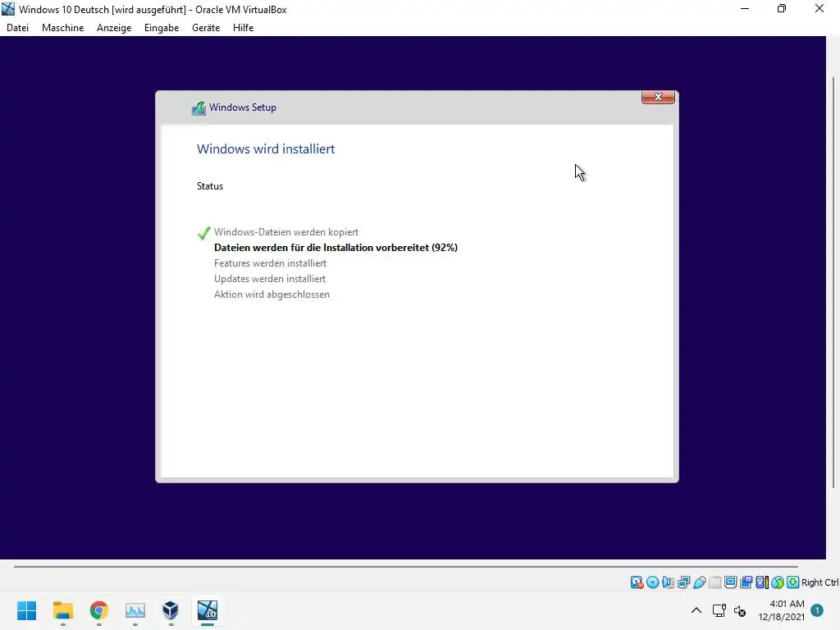840x630 pixels.
Task: Select the running Windows 10 VM taskbar icon
Action: click(208, 610)
